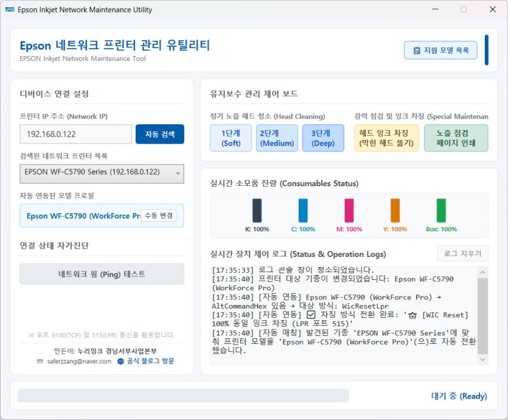
Task: Click the port 9100/515 note text
Action: click(102, 335)
